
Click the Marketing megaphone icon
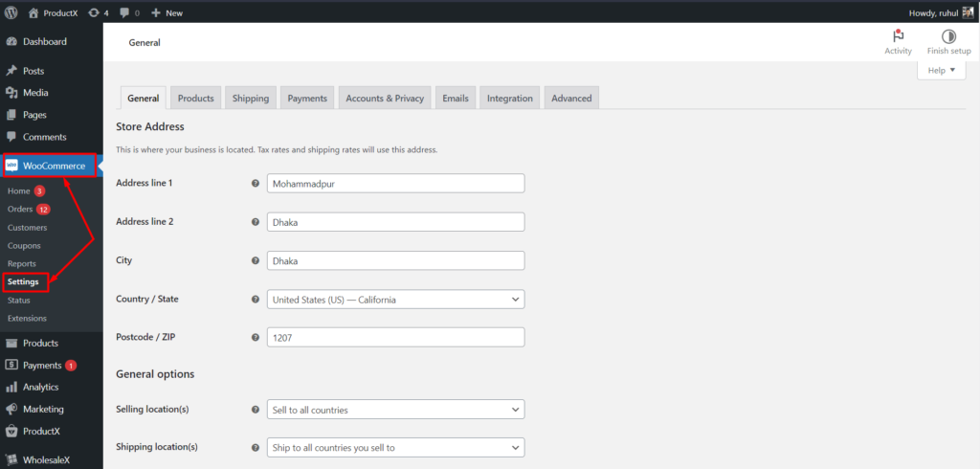(x=11, y=409)
